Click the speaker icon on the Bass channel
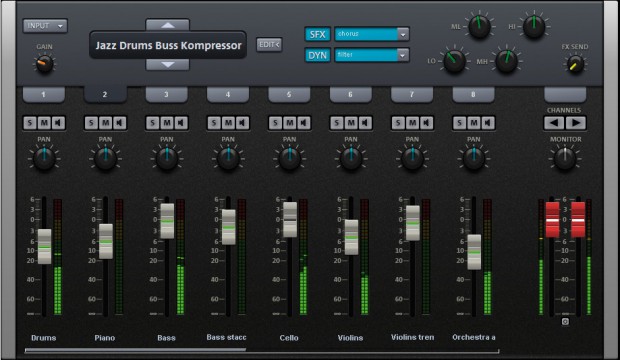 (x=181, y=123)
